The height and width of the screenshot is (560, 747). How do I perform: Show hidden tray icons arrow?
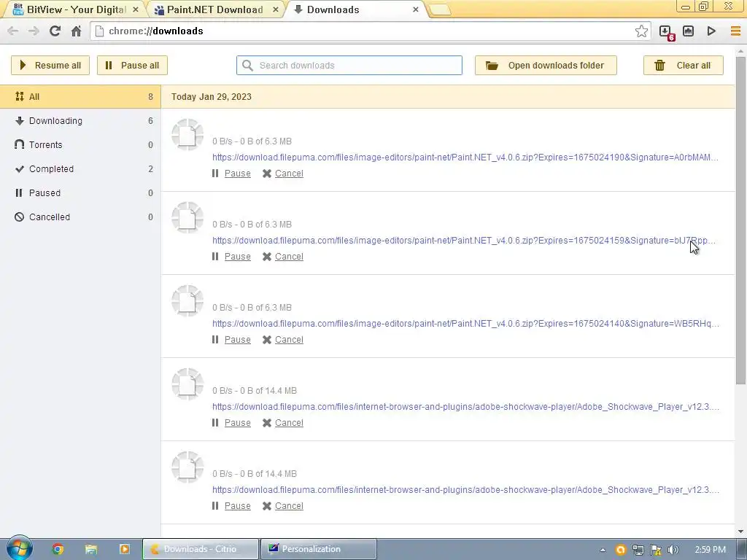pyautogui.click(x=603, y=550)
